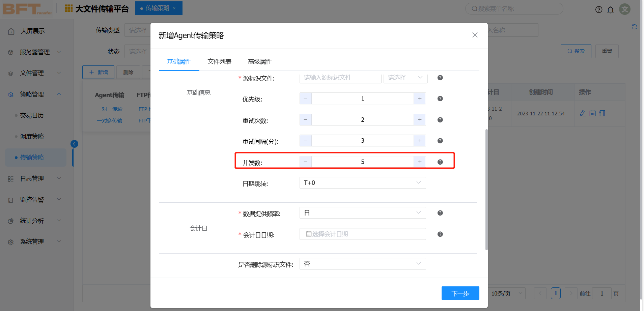Click calendar icon in operations column
This screenshot has width=644, height=311.
click(x=592, y=113)
